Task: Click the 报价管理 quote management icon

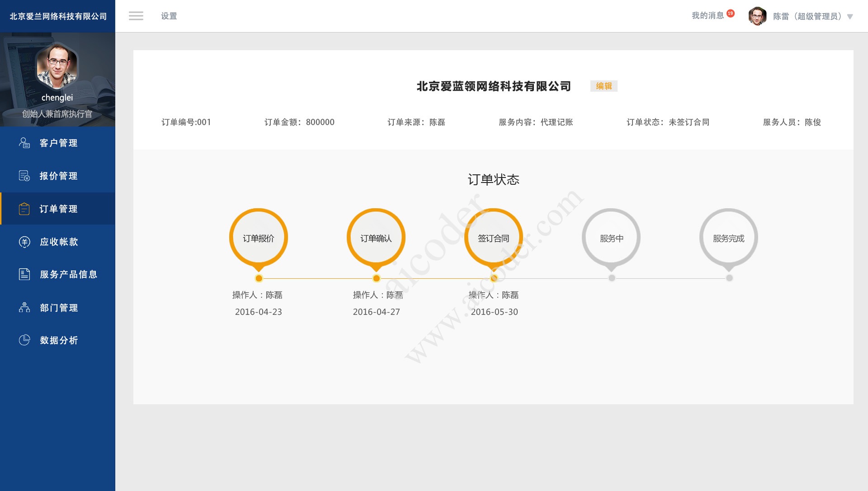Action: point(24,176)
